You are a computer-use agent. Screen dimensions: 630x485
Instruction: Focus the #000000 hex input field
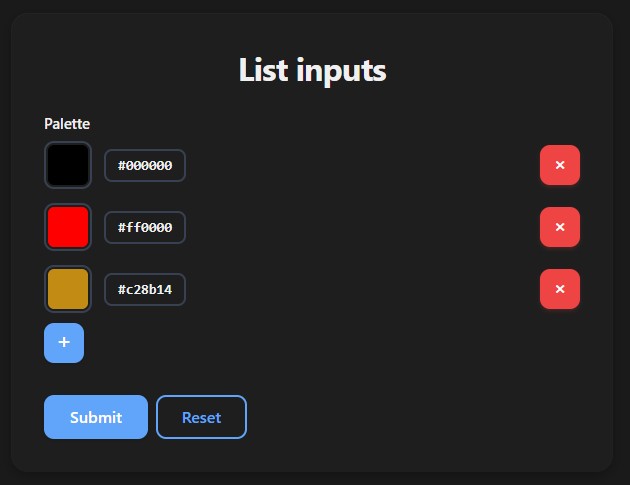click(145, 165)
